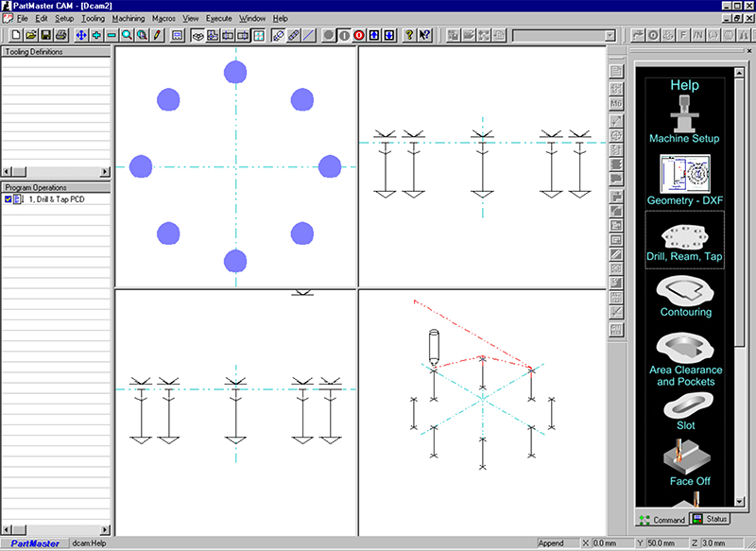The height and width of the screenshot is (551, 756).
Task: Open the Machine Setup help icon
Action: (x=684, y=113)
